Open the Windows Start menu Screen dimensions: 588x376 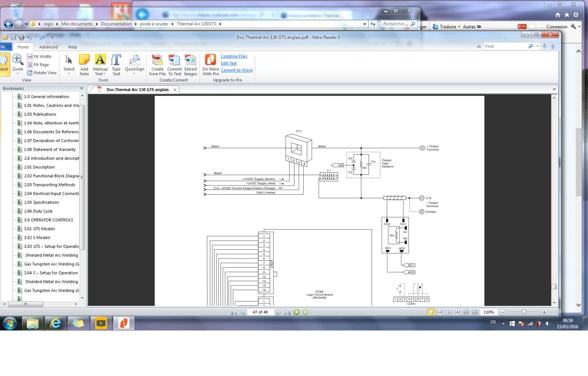[10, 323]
